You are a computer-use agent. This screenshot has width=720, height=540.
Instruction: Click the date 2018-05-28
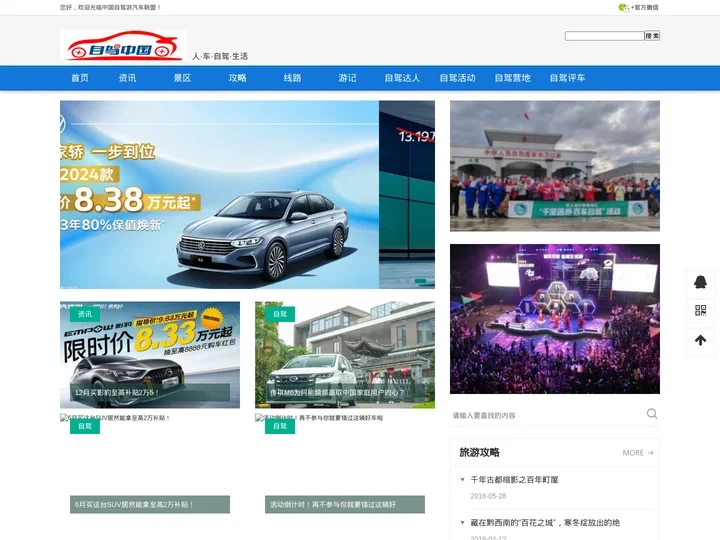(488, 496)
